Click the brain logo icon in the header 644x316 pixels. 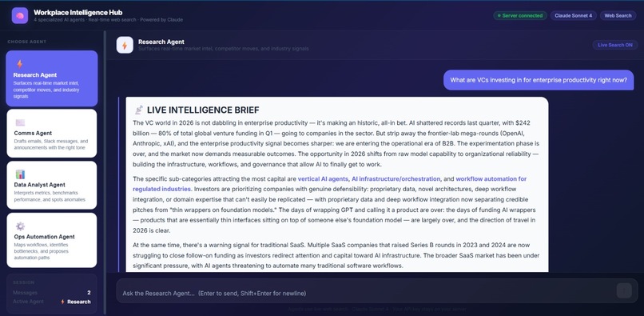pyautogui.click(x=20, y=16)
